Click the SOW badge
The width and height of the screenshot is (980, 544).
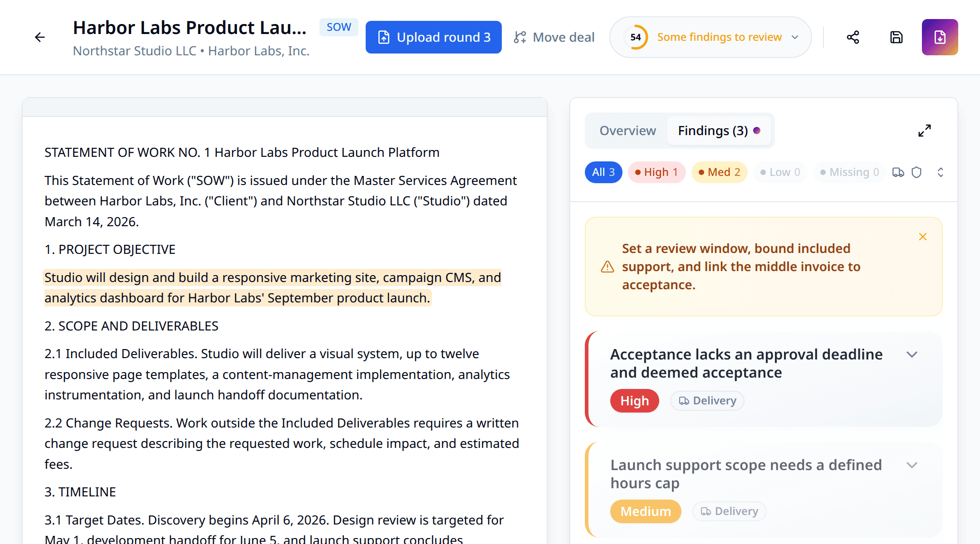pos(339,27)
